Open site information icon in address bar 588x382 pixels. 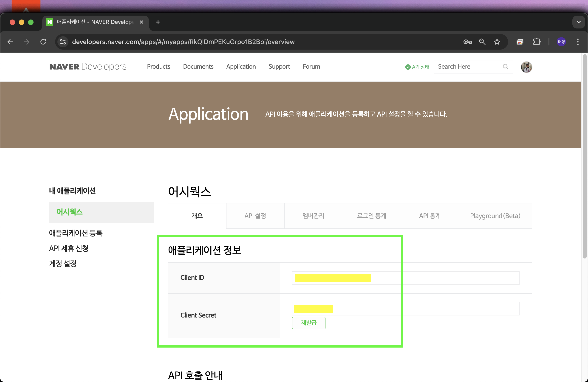pos(63,42)
